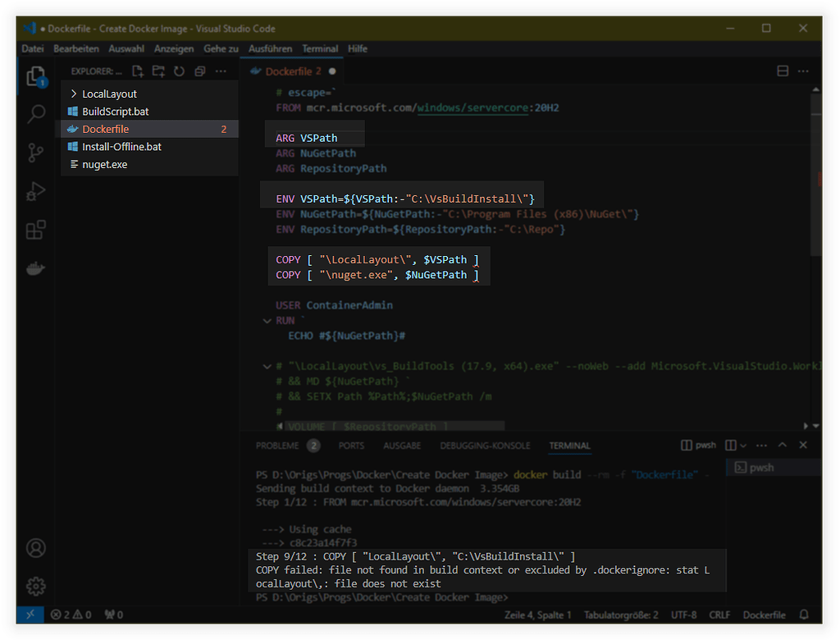The width and height of the screenshot is (840, 640).
Task: Click the UTF-8 encoding indicator
Action: click(x=684, y=615)
